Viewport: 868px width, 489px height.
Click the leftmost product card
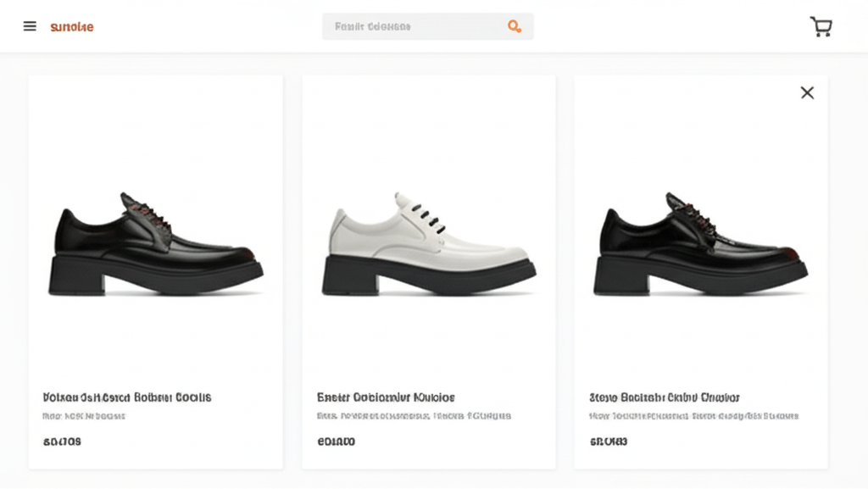pos(156,271)
